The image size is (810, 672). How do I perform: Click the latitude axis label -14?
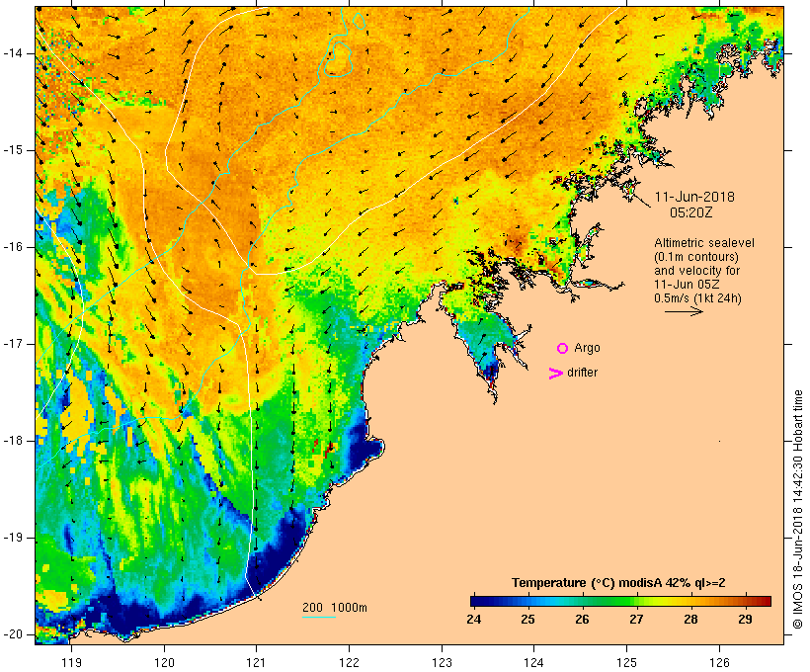coord(13,53)
